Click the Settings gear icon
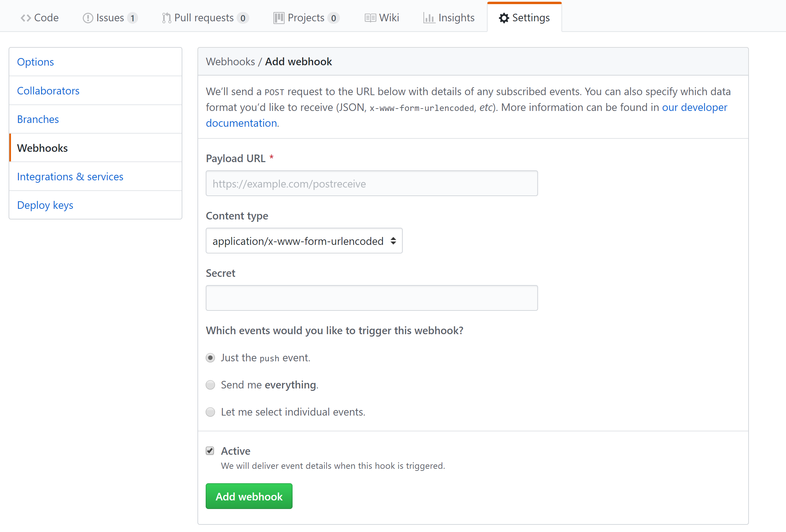786x532 pixels. coord(502,17)
